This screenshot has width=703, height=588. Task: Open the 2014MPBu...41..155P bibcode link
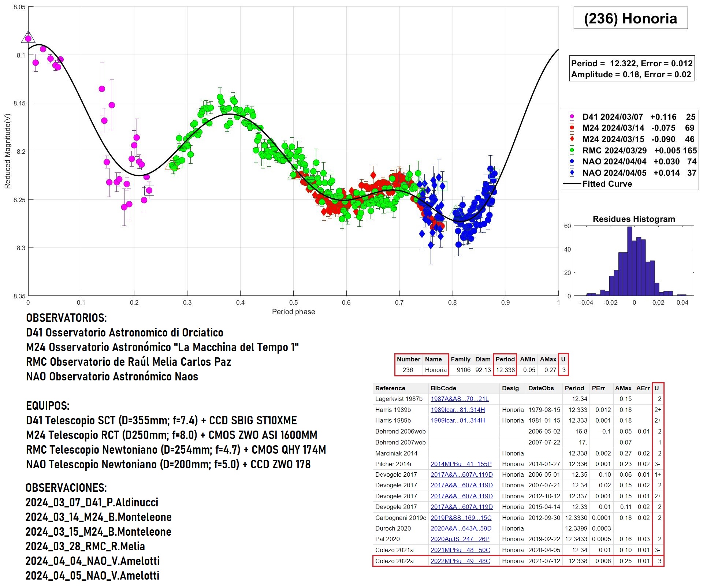click(461, 464)
